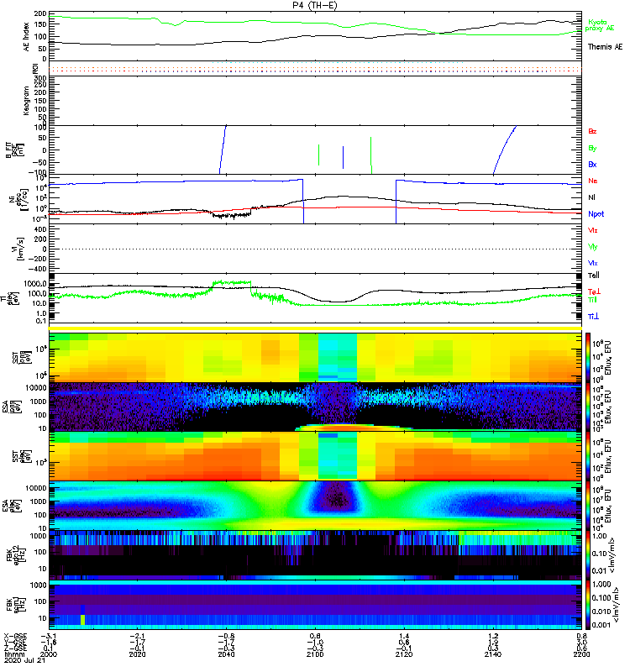The width and height of the screenshot is (630, 672).
Task: Click the ESA electron panel color bar
Action: click(588, 506)
